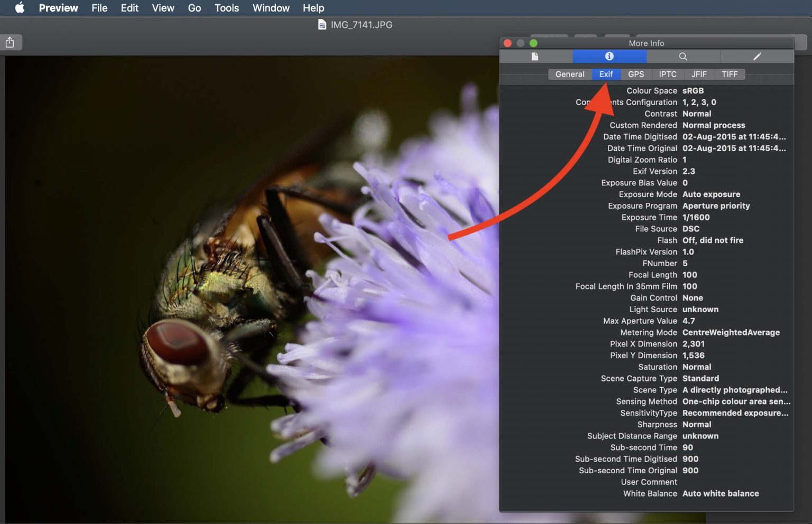Re-select the active Exif segment
Viewport: 812px width, 524px height.
coord(606,74)
